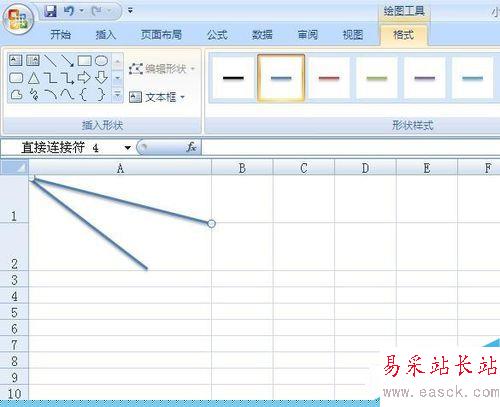
Task: Pick the rounded rectangle shape
Action: pyautogui.click(x=16, y=78)
